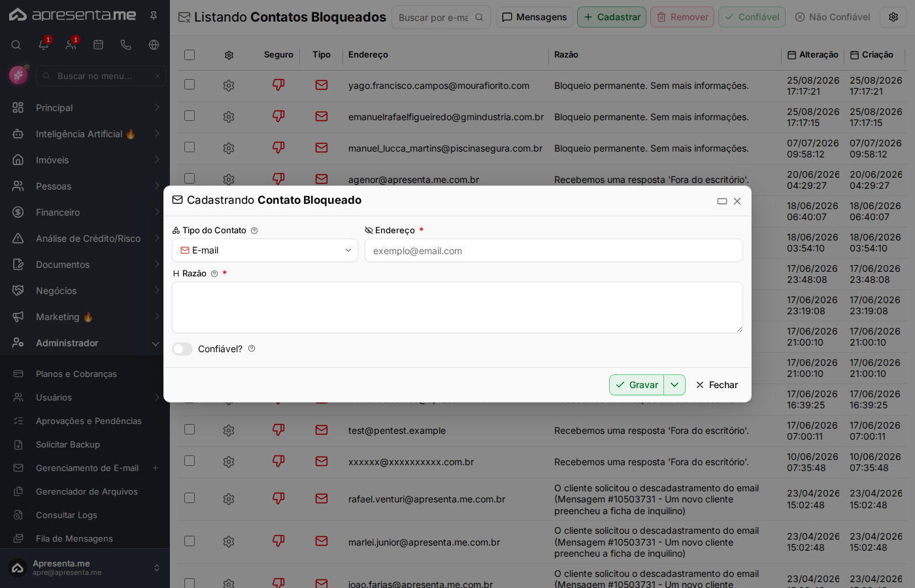Open Fila de Mensagens menu item
This screenshot has width=915, height=588.
(x=75, y=538)
